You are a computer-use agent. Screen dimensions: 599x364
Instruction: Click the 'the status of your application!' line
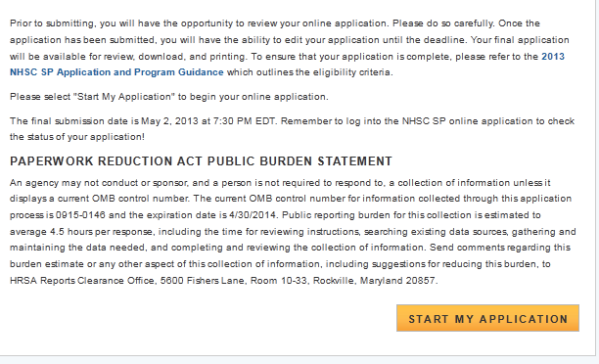click(77, 137)
